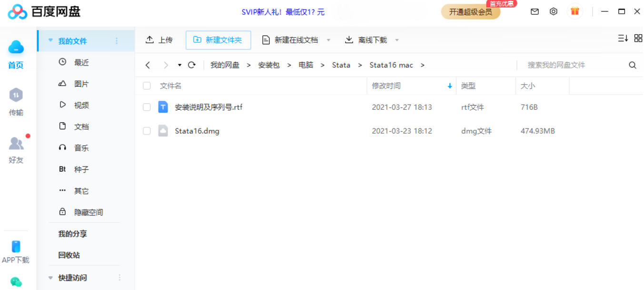Image resolution: width=644 pixels, height=290 pixels.
Task: Select file name Stata16.dmg
Action: (197, 131)
